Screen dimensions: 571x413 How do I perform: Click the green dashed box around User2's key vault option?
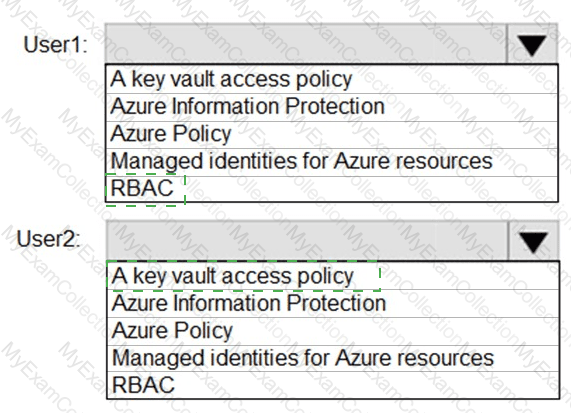pos(243,276)
